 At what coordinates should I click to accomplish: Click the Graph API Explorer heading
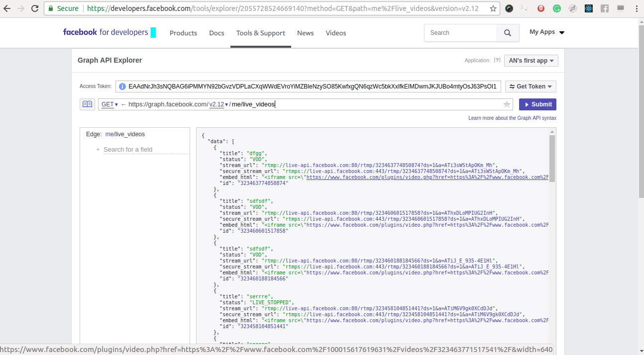109,60
